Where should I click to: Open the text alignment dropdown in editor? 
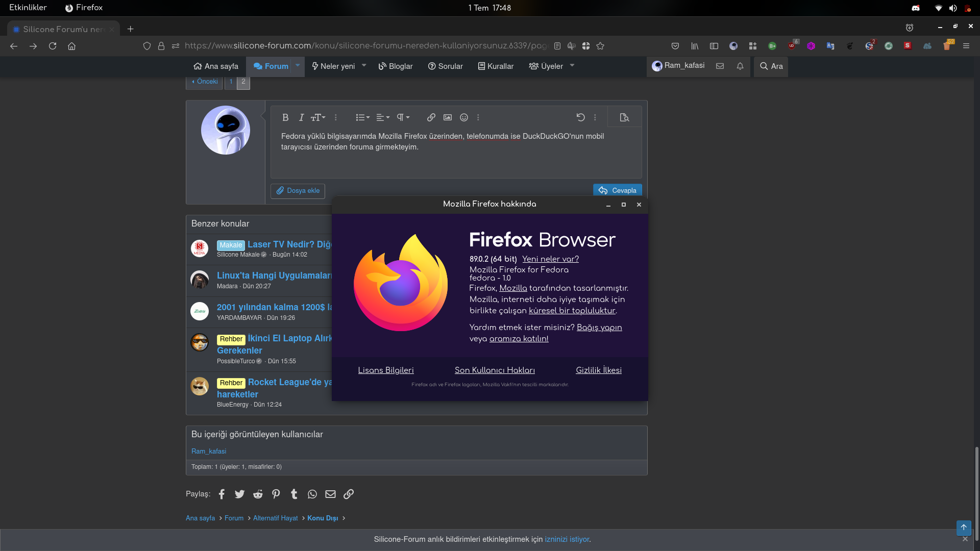(x=383, y=117)
